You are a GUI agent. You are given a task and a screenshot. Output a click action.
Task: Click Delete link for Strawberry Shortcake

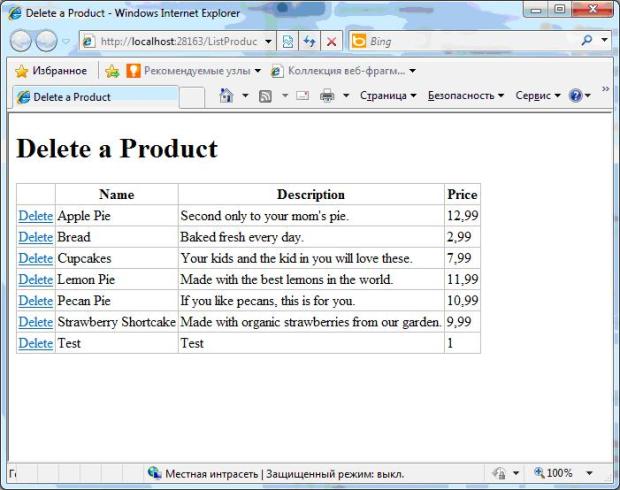[x=35, y=322]
